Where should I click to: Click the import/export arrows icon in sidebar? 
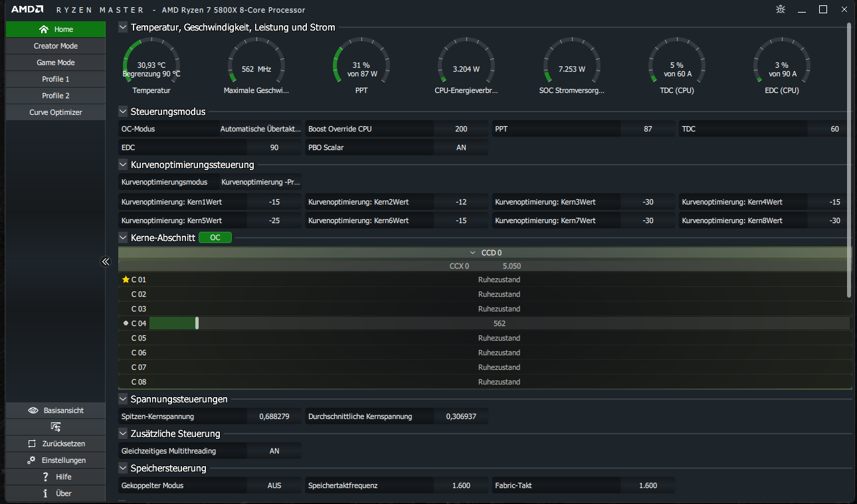55,427
